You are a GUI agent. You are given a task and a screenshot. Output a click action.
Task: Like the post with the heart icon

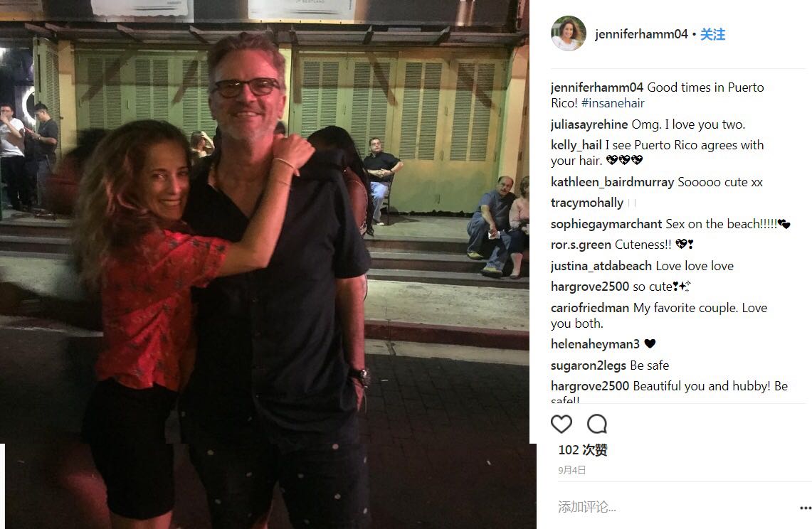561,424
